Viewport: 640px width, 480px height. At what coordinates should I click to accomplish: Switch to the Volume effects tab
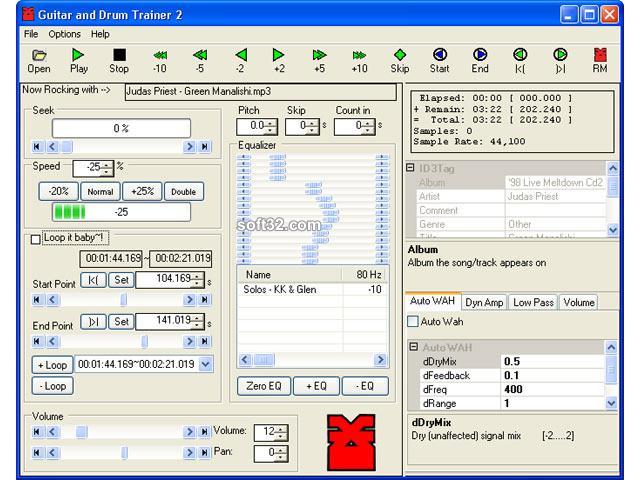(578, 302)
